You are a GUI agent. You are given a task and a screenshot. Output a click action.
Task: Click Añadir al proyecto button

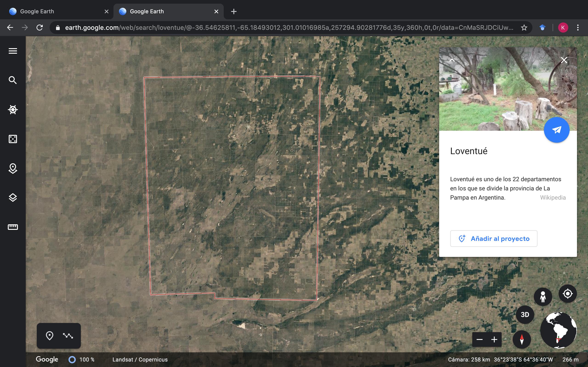[493, 239]
